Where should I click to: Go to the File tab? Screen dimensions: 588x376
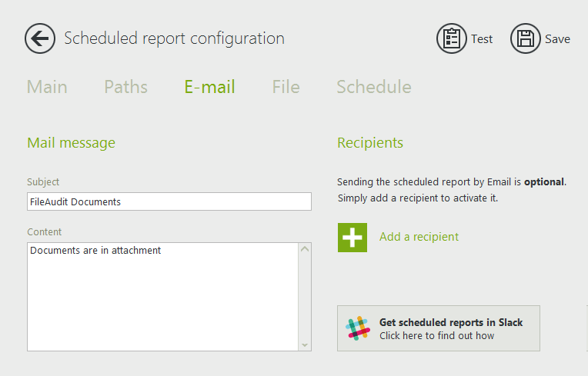point(286,87)
